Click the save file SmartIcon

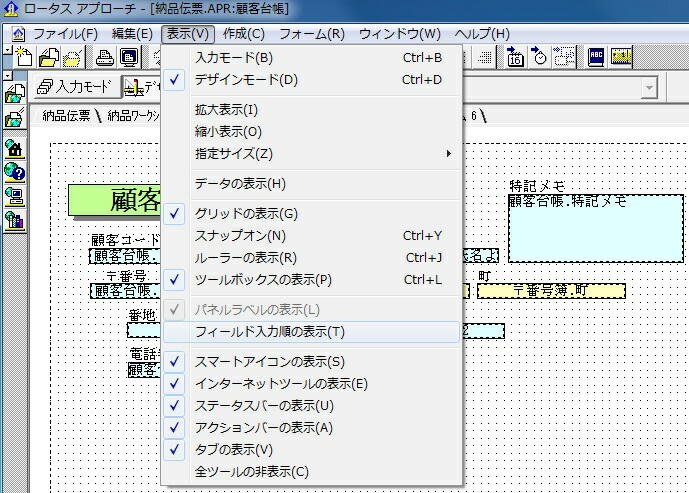73,58
